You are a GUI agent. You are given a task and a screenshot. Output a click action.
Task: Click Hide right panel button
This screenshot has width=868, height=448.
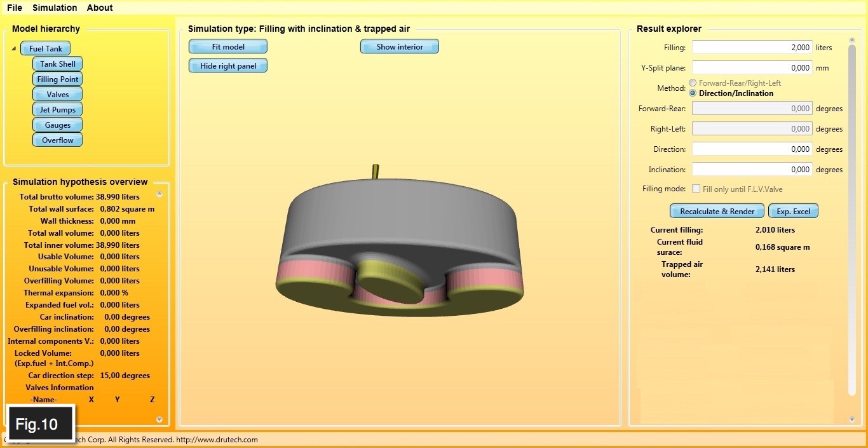click(228, 66)
